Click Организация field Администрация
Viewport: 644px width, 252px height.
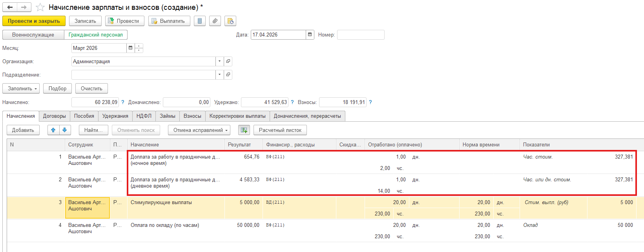tap(144, 61)
